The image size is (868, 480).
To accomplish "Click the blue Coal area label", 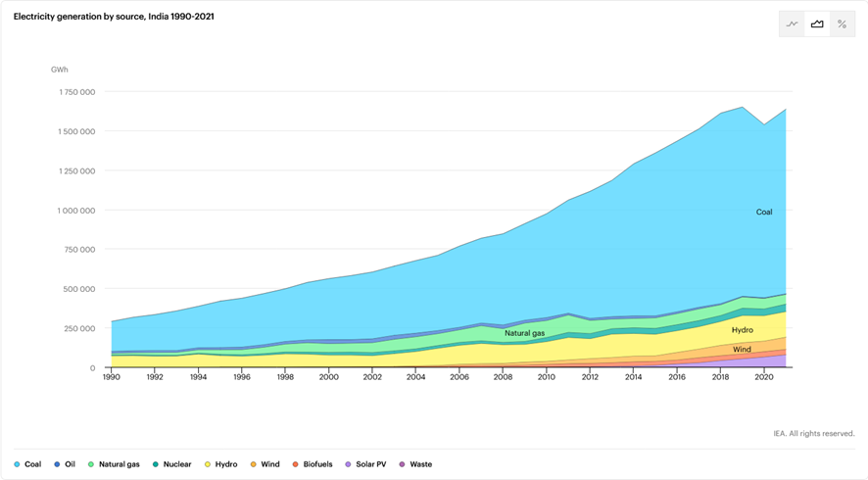I will [764, 212].
